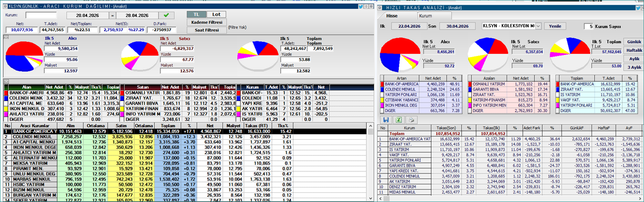Open the Kademe Filtresi filter
Image resolution: width=644 pixels, height=202 pixels.
tap(206, 22)
